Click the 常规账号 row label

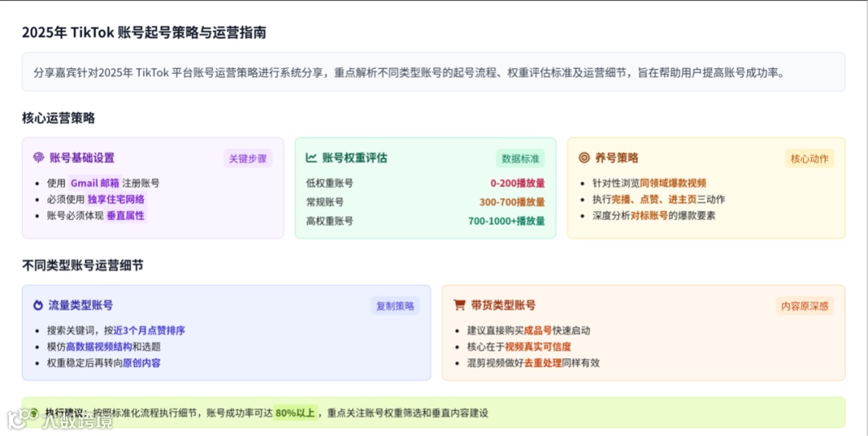[x=325, y=202]
